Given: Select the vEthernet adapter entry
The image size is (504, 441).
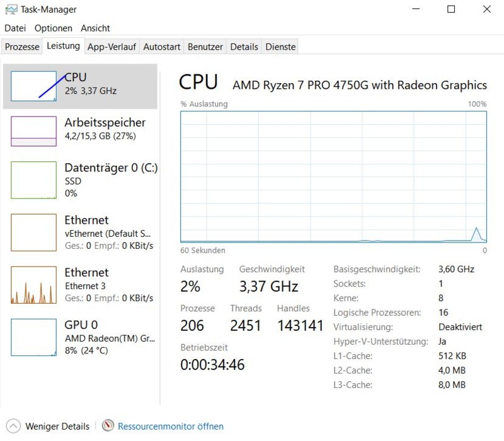Looking at the screenshot, I should pos(81,232).
